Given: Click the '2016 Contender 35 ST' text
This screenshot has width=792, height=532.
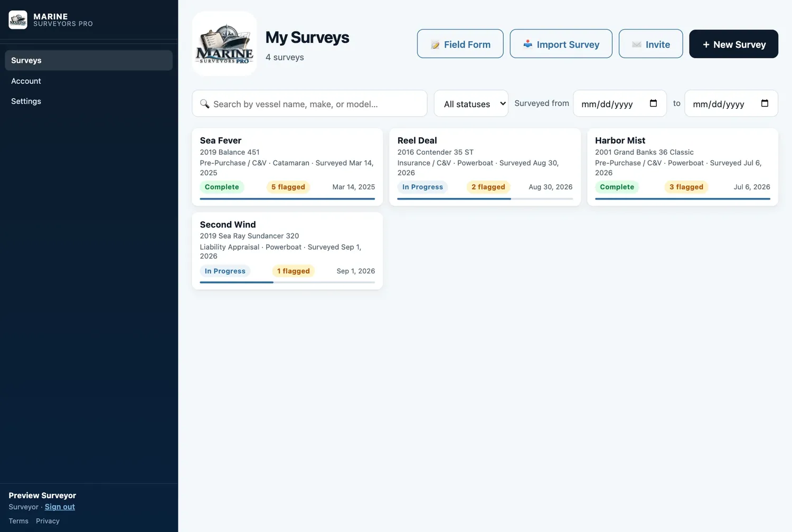Looking at the screenshot, I should [436, 152].
